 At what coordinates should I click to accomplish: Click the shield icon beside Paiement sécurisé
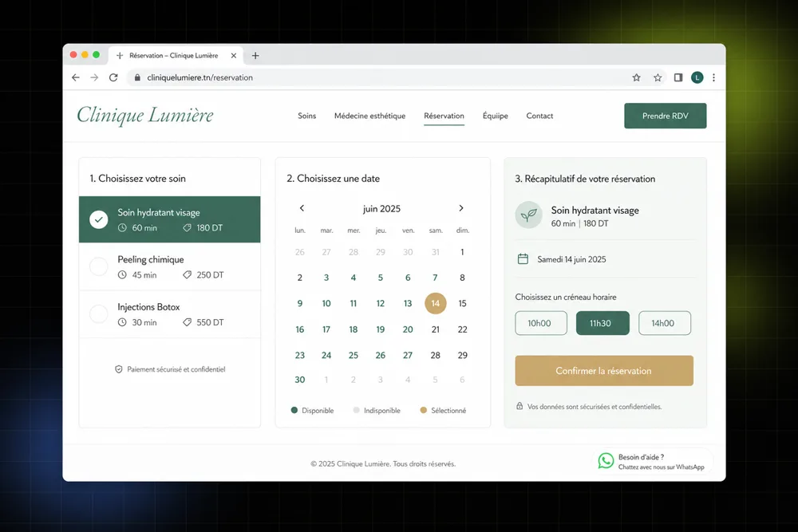119,369
